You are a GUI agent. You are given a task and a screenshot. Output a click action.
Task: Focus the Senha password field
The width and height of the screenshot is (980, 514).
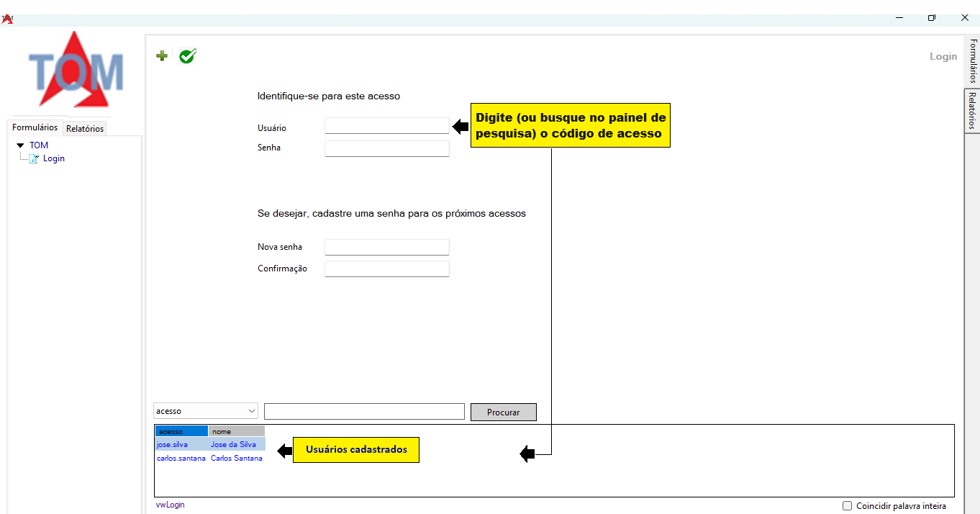click(x=386, y=148)
